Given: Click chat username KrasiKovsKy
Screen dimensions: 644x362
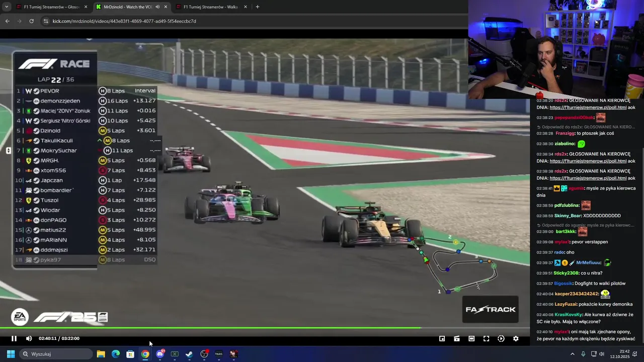Looking at the screenshot, I should (569, 315).
